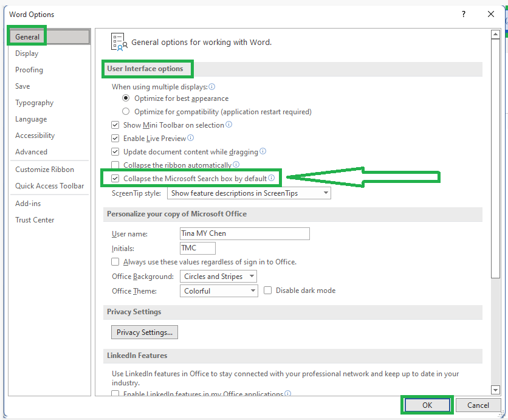
Task: Open Privacy Settings
Action: click(x=144, y=332)
